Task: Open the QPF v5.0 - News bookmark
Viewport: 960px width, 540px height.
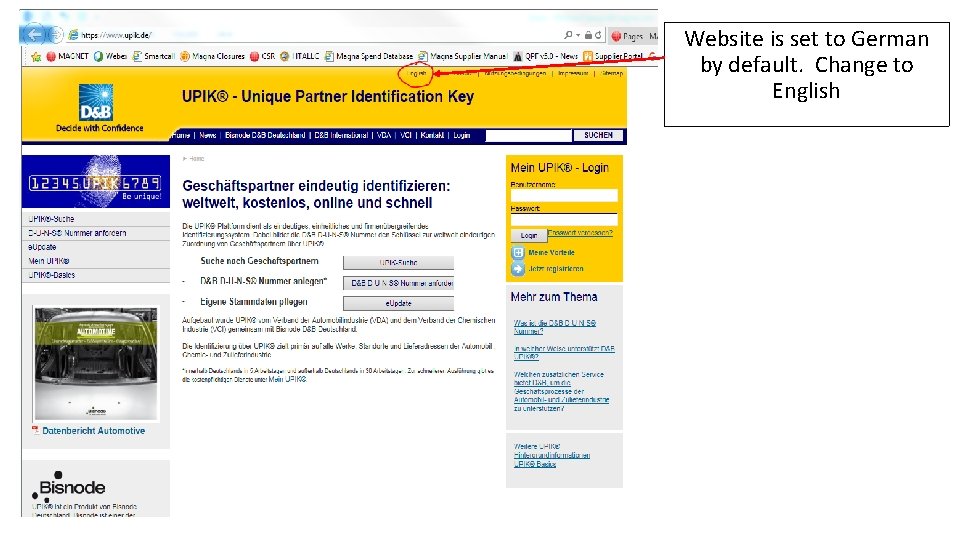Action: pos(546,56)
